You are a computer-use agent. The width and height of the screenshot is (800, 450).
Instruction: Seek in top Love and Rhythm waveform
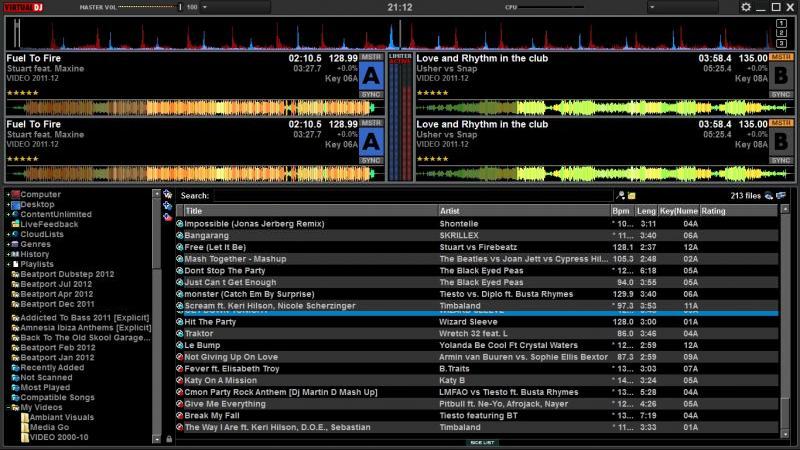(x=605, y=108)
